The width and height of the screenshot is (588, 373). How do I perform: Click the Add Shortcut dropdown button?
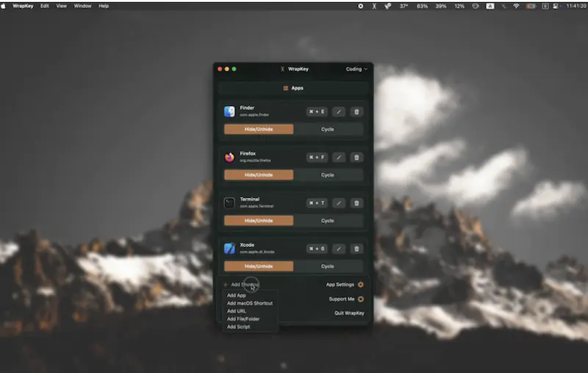(242, 285)
